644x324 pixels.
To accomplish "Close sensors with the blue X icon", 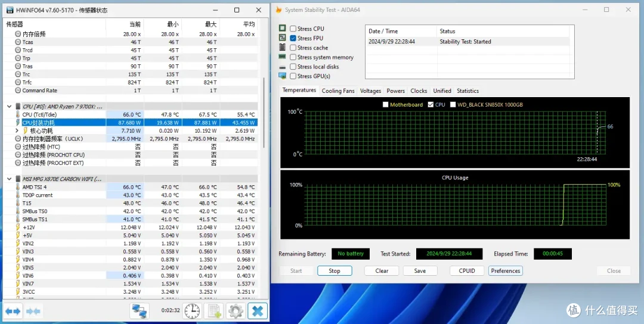I will [258, 311].
